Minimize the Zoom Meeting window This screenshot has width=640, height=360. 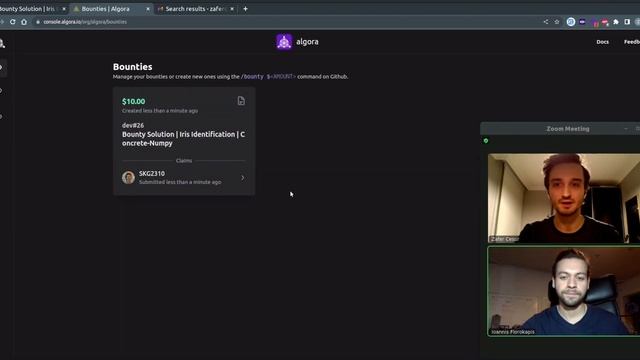[626, 129]
